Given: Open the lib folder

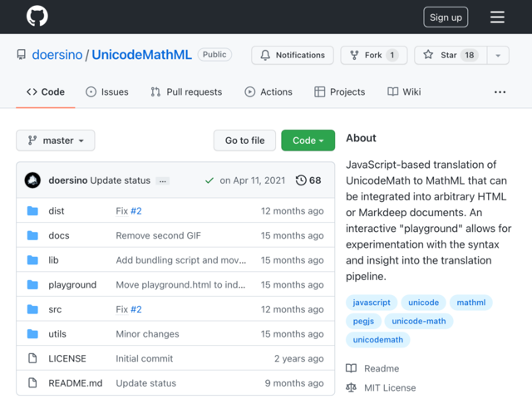Looking at the screenshot, I should [53, 260].
